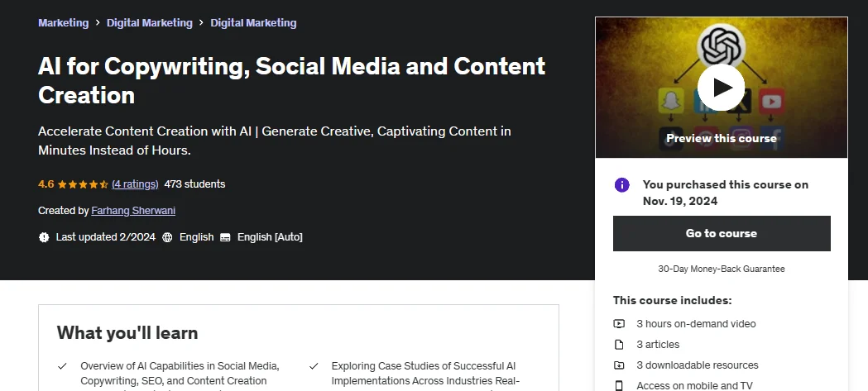The height and width of the screenshot is (391, 868).
Task: Open the 4 ratings link
Action: click(x=135, y=184)
